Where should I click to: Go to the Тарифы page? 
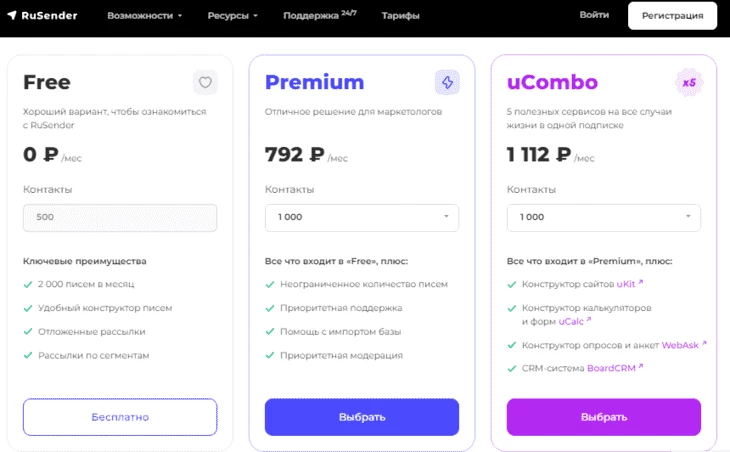coord(400,16)
